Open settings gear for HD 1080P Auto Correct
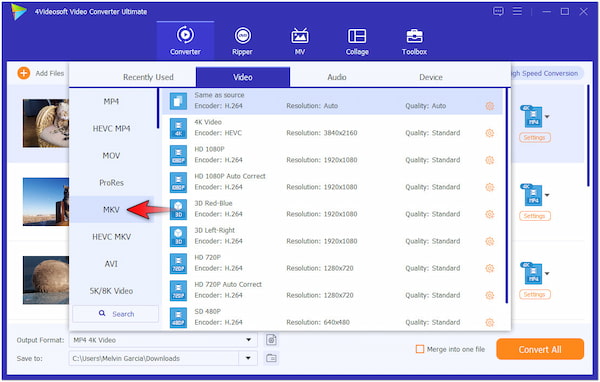This screenshot has width=600, height=382. (x=489, y=187)
